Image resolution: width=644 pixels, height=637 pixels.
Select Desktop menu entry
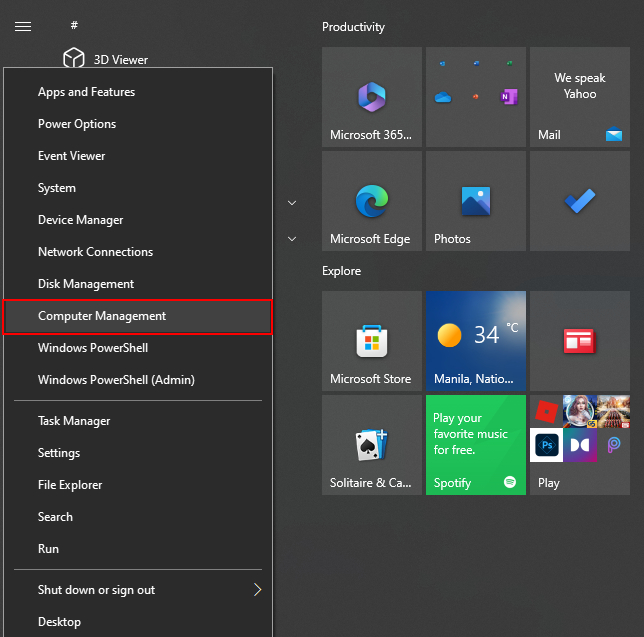[x=138, y=622]
